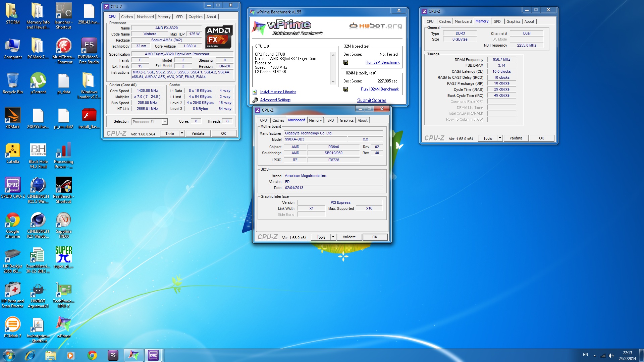The width and height of the screenshot is (644, 362).
Task: Open the RealBench shortcut icon
Action: 63,190
